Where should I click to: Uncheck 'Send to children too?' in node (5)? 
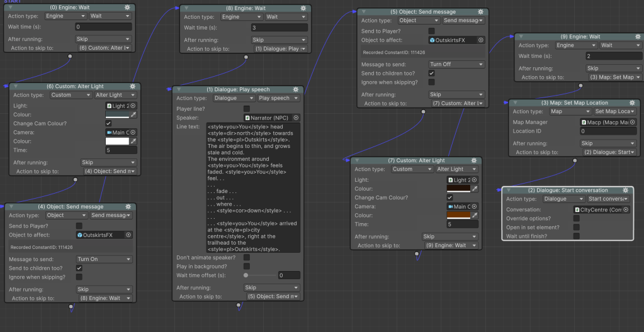click(x=431, y=73)
